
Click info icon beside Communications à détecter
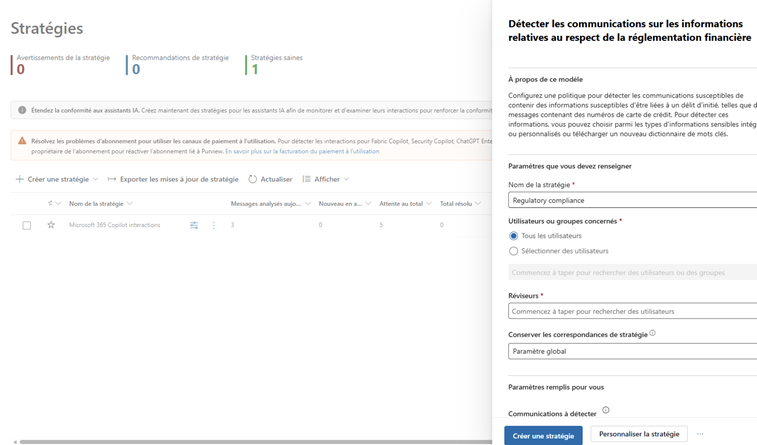coord(606,410)
